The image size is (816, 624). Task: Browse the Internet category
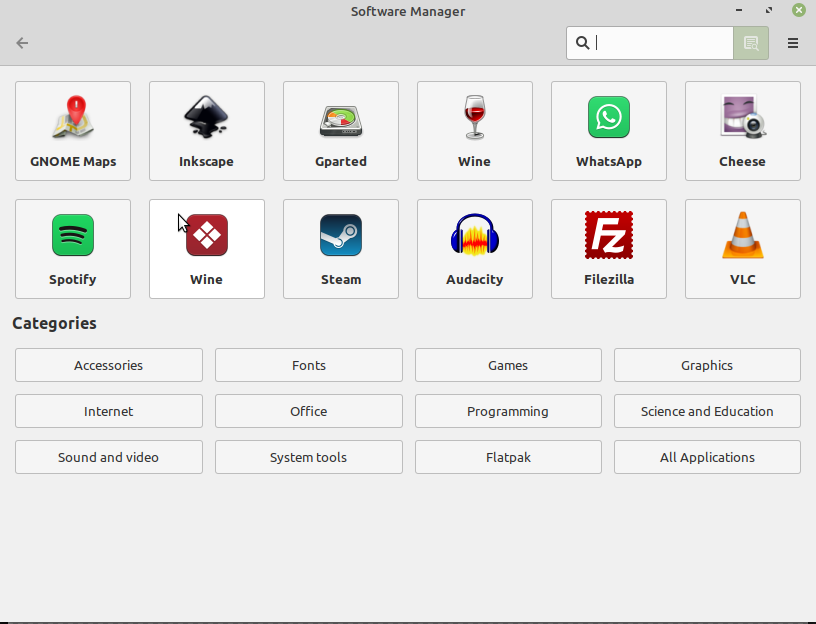point(109,411)
